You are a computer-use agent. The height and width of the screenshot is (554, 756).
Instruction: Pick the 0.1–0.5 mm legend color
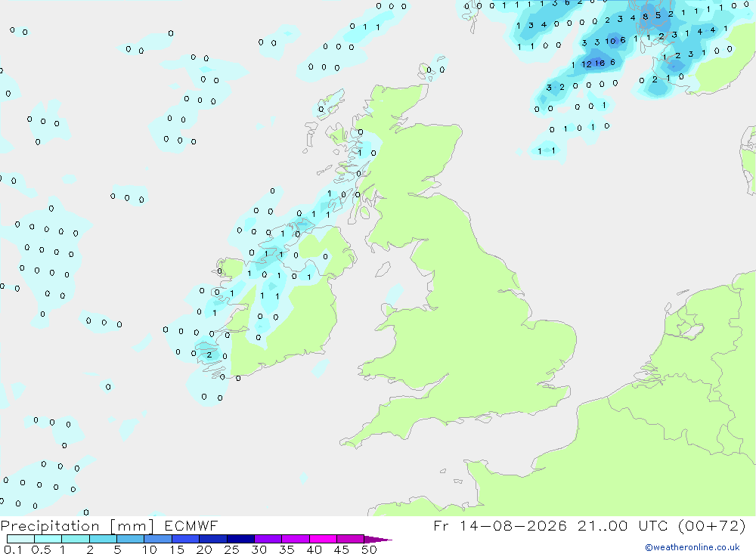(x=20, y=539)
